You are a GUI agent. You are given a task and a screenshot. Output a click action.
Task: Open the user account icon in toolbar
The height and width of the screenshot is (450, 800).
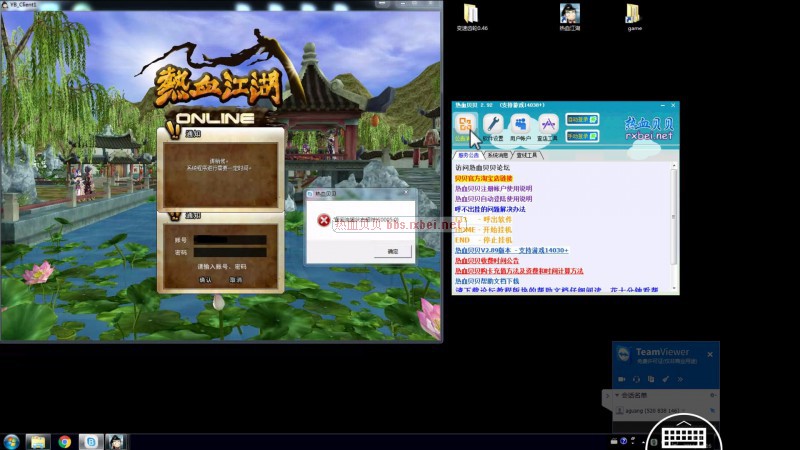tap(520, 123)
